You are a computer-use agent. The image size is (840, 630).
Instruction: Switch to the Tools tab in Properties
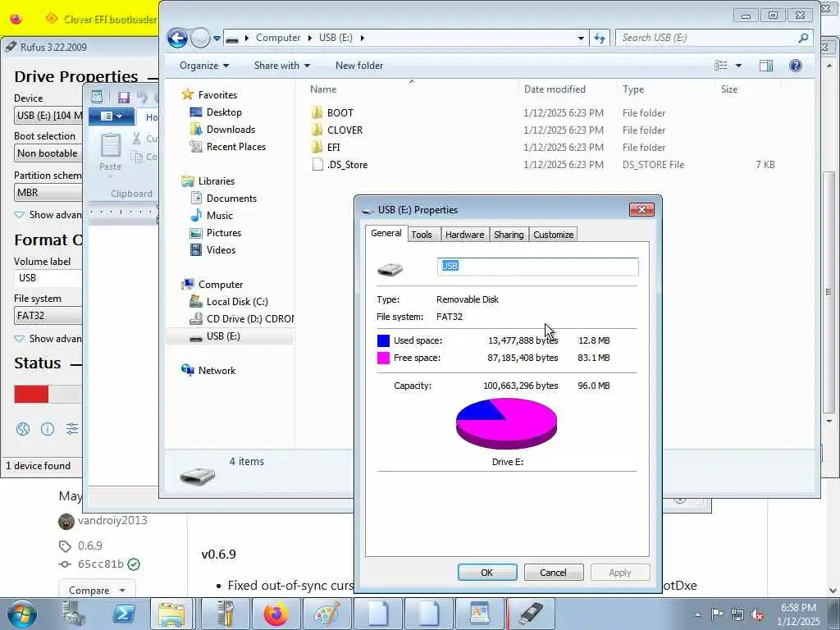[x=422, y=235]
